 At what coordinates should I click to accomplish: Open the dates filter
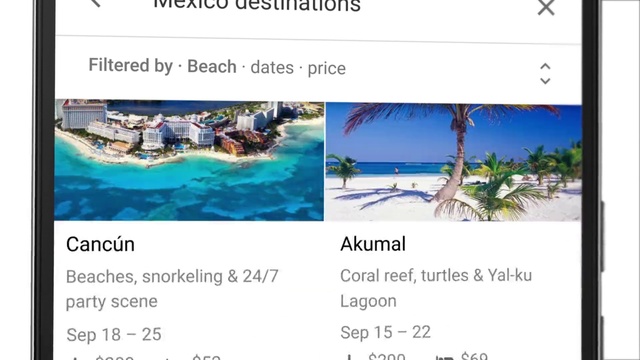tap(272, 67)
